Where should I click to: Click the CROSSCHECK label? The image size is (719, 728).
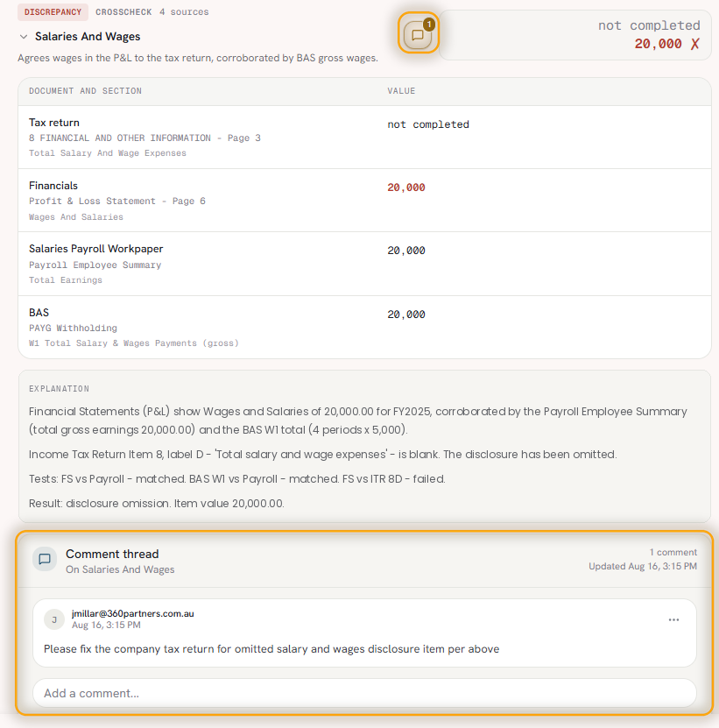click(123, 12)
